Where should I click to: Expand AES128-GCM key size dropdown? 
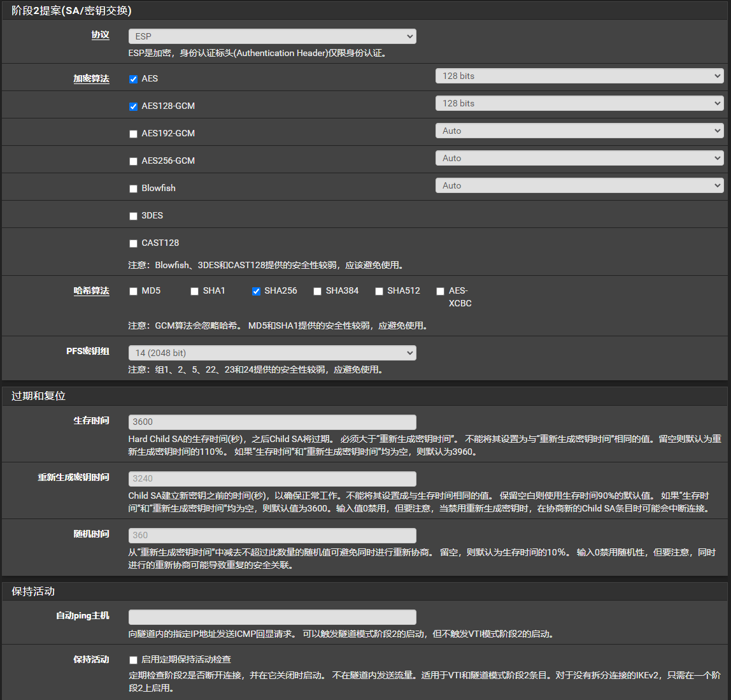579,103
